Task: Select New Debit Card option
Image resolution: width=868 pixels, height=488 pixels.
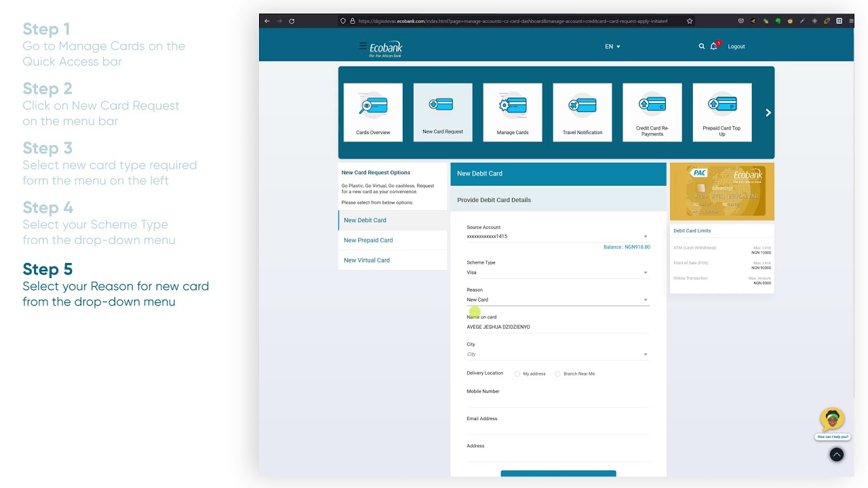Action: [393, 220]
